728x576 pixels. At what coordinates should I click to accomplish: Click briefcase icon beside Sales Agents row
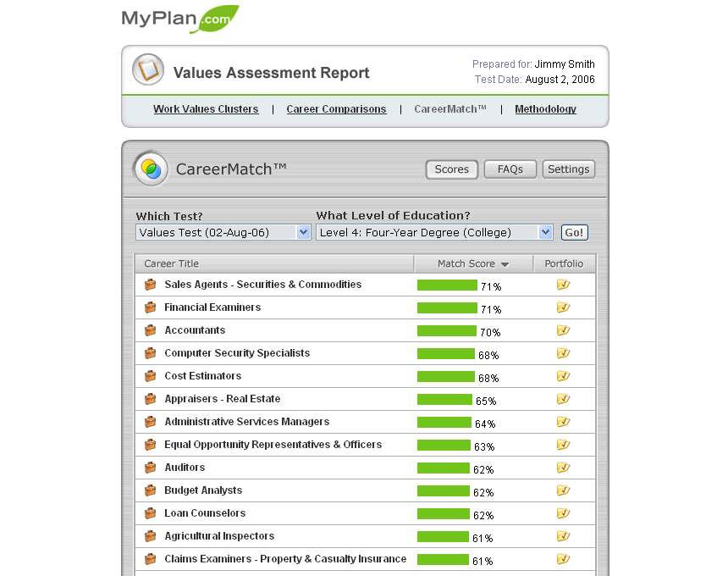tap(150, 285)
